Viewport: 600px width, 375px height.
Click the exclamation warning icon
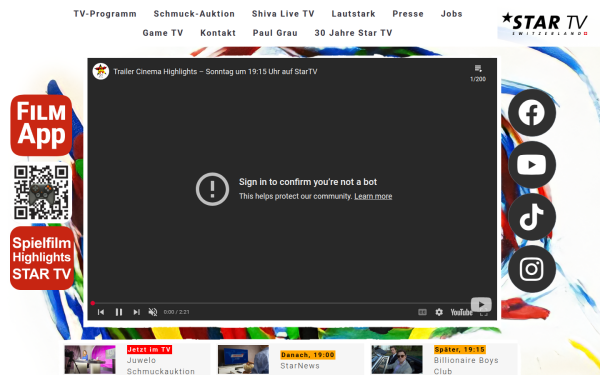(212, 189)
